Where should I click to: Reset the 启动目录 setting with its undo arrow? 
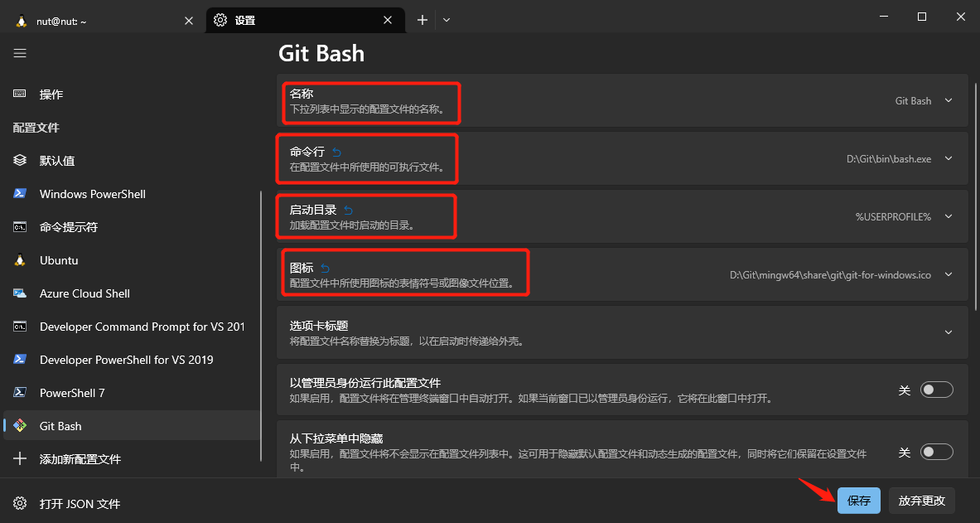click(348, 211)
